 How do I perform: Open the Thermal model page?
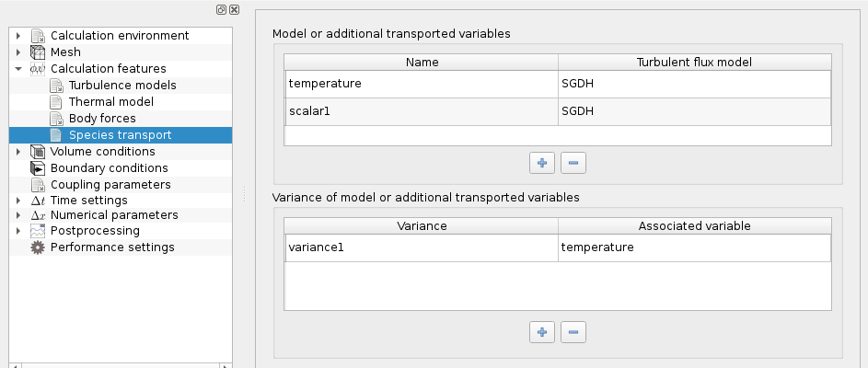[x=110, y=102]
